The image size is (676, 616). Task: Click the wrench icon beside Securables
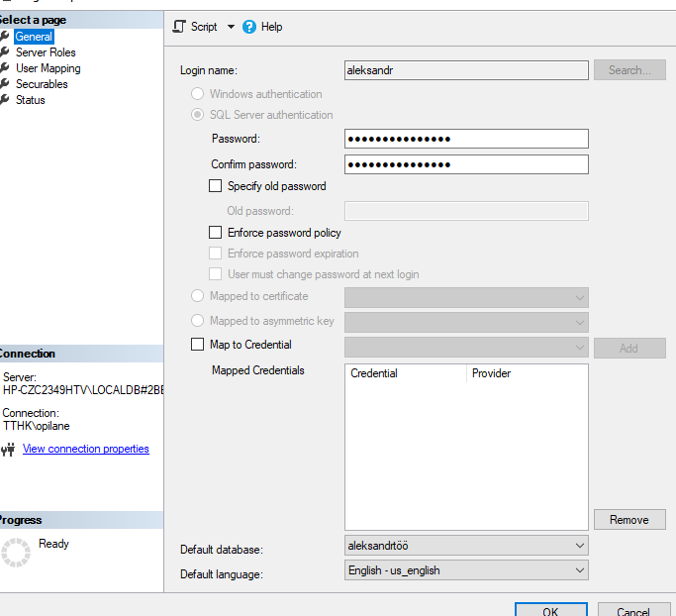click(5, 84)
